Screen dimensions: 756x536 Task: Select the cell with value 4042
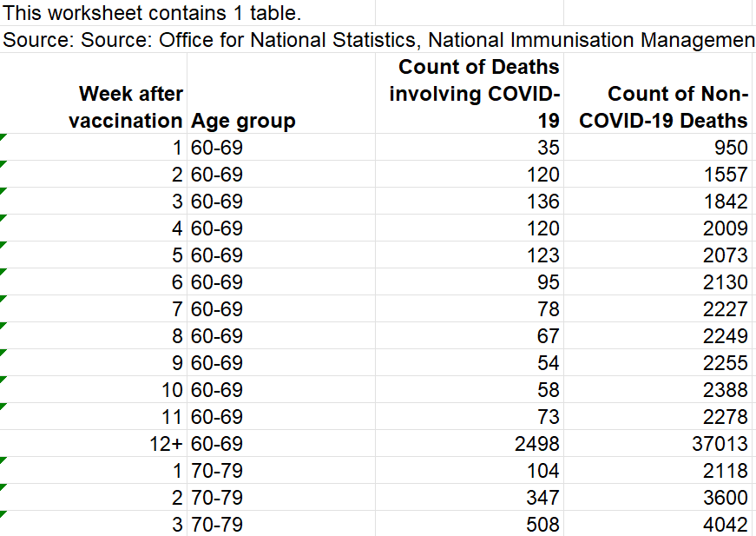click(660, 524)
